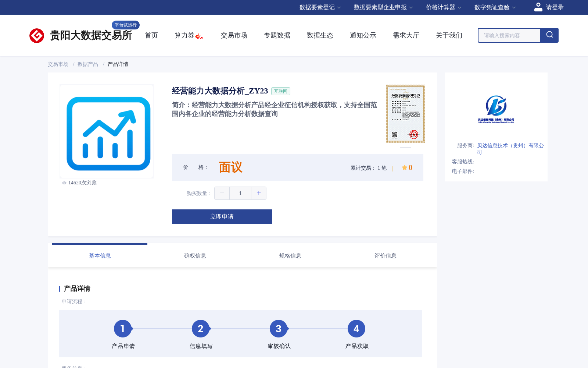The height and width of the screenshot is (368, 588).
Task: Switch to 评价信息 tab
Action: 386,256
